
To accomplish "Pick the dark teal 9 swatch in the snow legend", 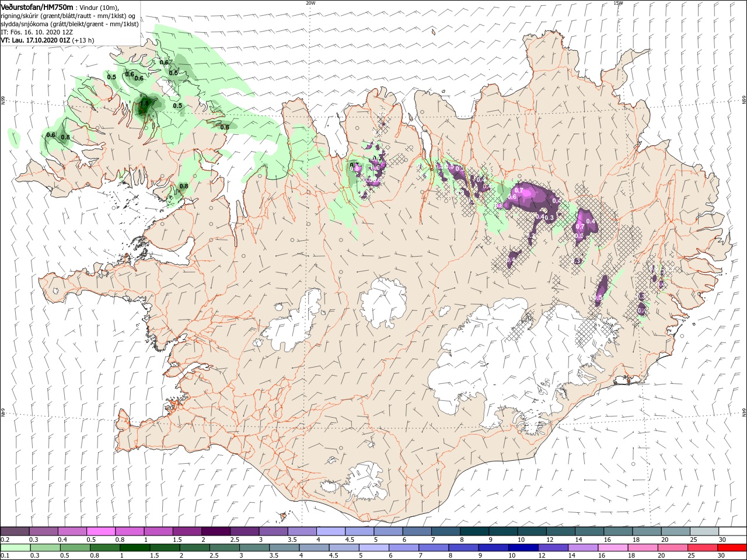I will 502,531.
